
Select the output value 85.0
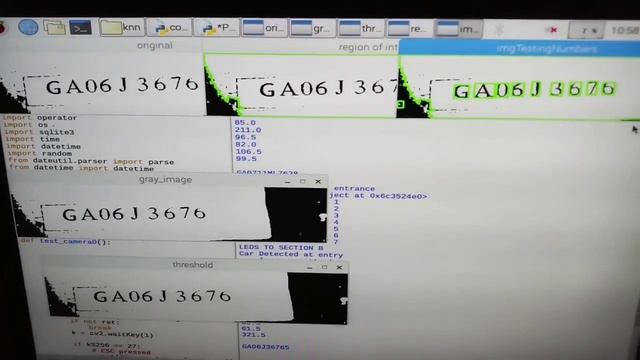click(x=245, y=122)
